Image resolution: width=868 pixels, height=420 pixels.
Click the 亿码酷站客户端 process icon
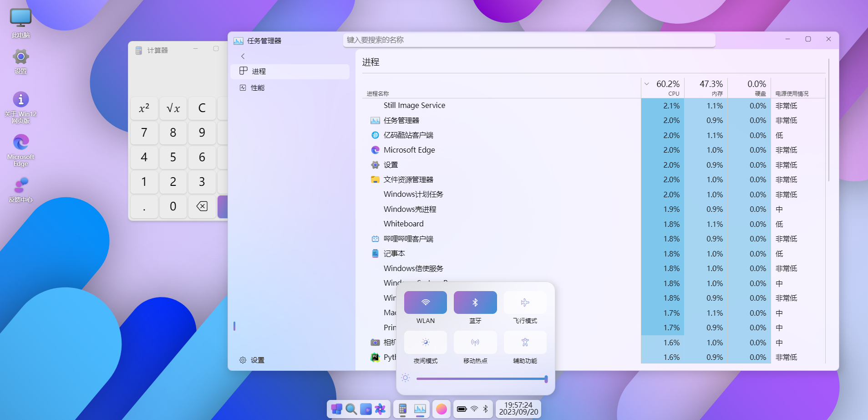[375, 135]
